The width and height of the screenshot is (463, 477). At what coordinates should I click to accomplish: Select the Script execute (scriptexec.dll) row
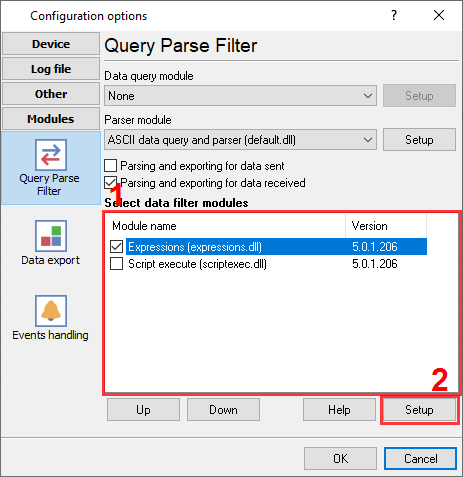[x=268, y=264]
